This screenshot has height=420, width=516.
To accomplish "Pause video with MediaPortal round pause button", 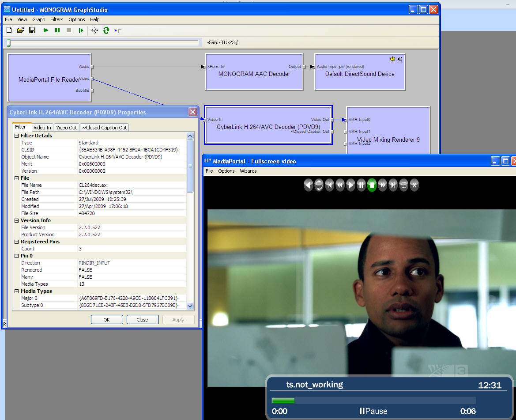I will point(362,185).
